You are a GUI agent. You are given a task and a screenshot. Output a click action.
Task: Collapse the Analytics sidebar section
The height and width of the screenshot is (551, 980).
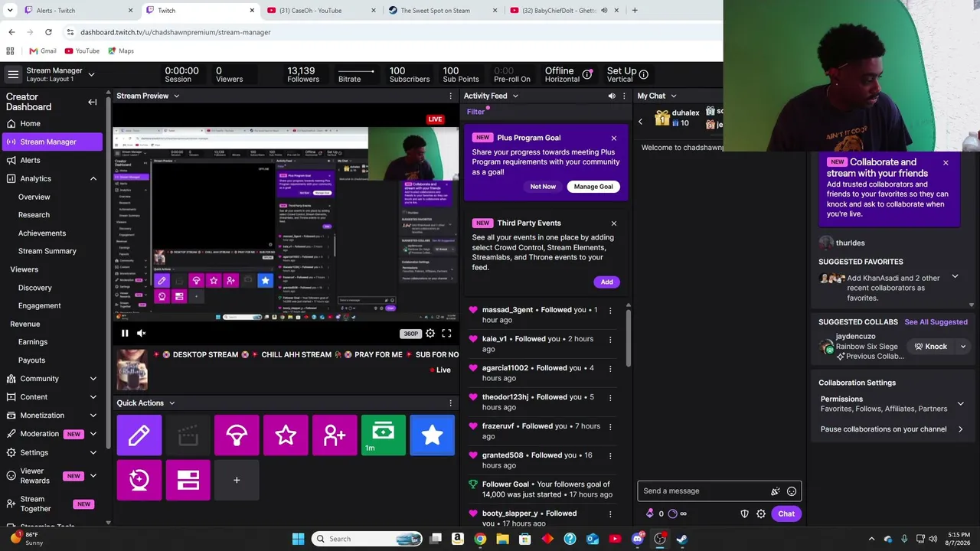(93, 178)
